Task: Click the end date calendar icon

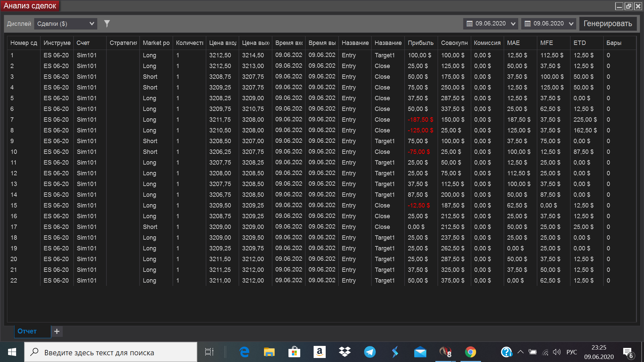Action: (x=528, y=24)
